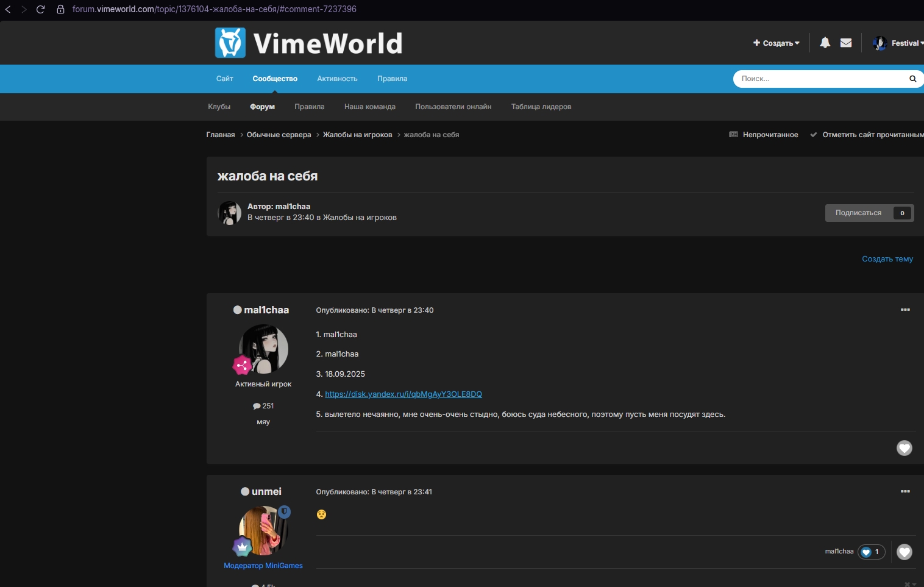Click the blue heart reaction count
924x587 pixels.
click(871, 552)
